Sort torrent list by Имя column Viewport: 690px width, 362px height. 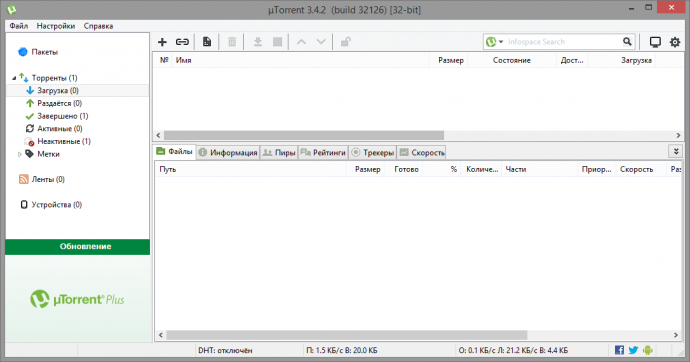[x=300, y=60]
